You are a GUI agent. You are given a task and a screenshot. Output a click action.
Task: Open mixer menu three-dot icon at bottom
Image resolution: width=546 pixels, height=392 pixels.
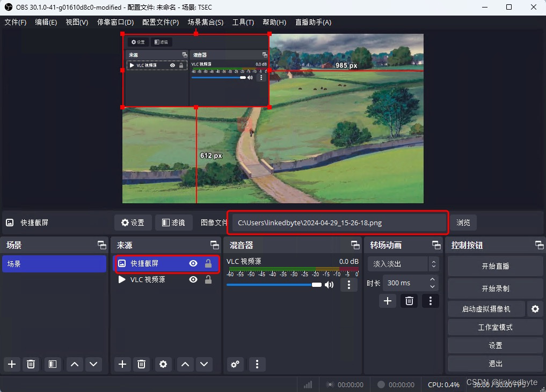257,364
